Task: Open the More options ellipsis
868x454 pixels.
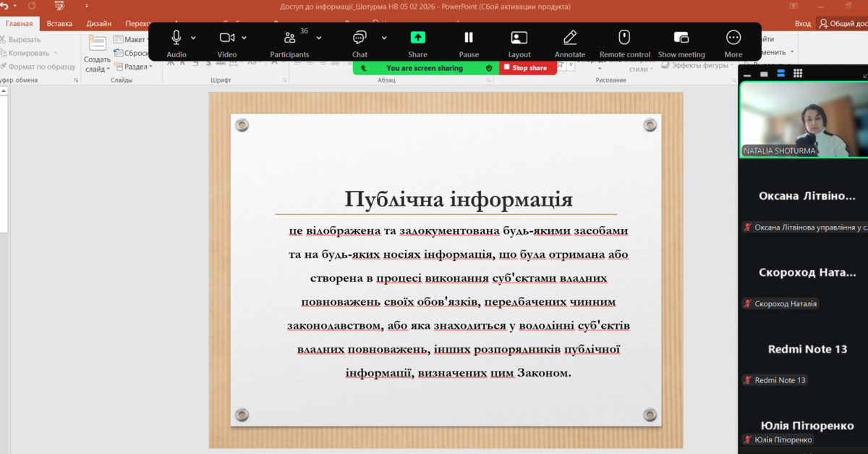Action: [x=733, y=38]
